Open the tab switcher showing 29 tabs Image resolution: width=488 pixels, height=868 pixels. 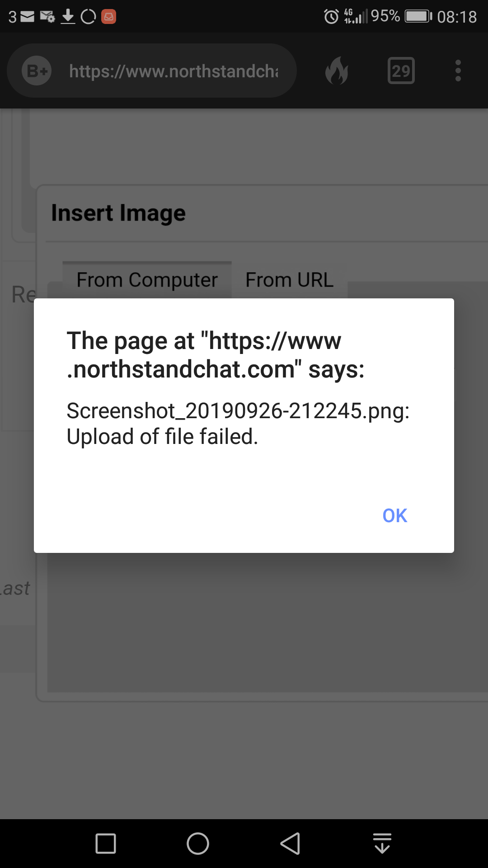click(401, 71)
